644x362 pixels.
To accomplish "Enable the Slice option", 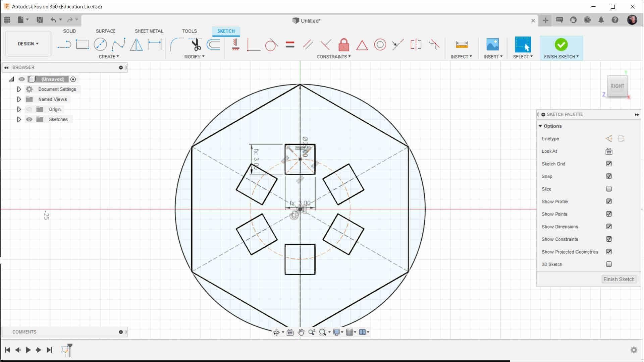I will pos(609,189).
